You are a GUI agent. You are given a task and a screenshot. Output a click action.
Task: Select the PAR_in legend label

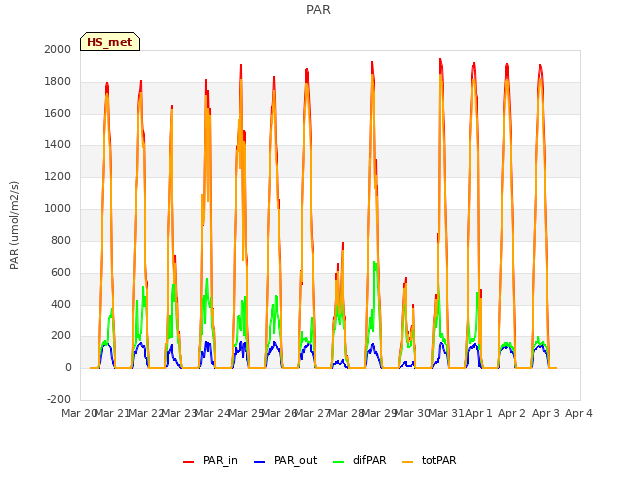220,460
